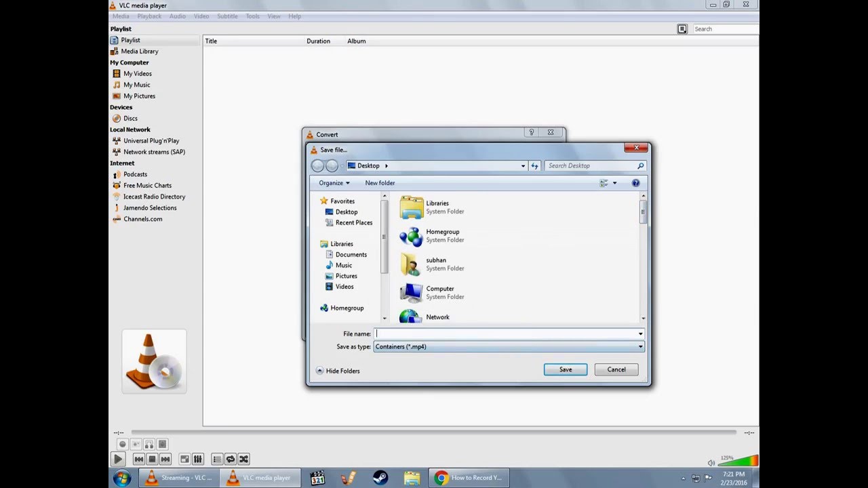Click the playback seek bar
The image size is (868, 488).
point(434,432)
